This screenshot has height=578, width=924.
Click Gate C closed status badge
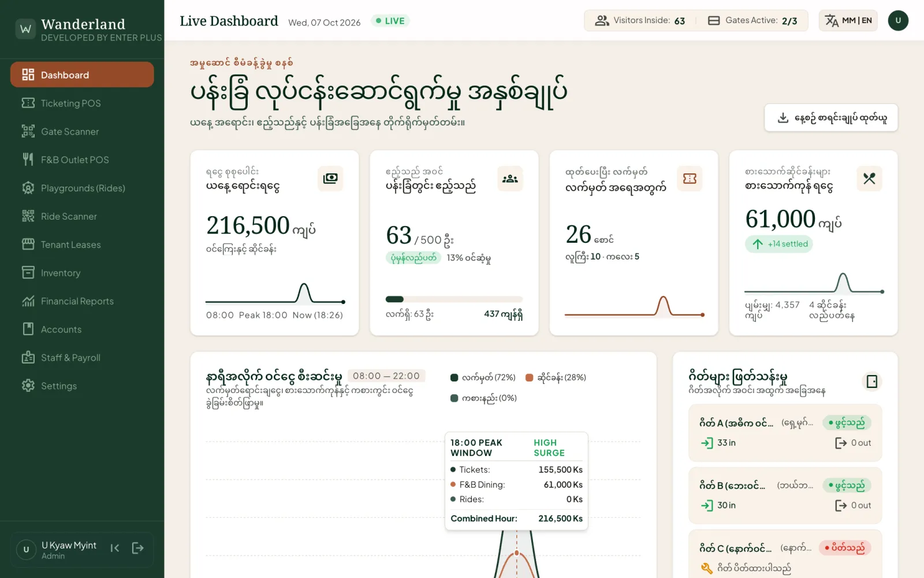[845, 548]
